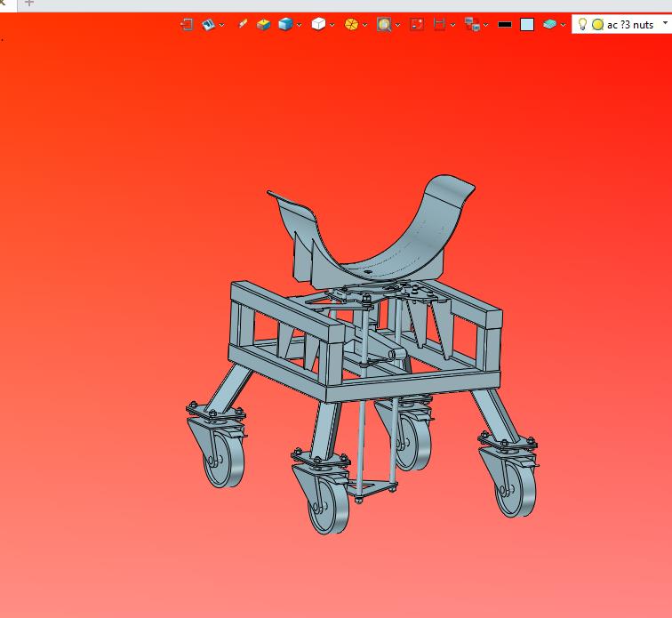
Task: Click the yellow-topped box section icon
Action: pos(263,24)
